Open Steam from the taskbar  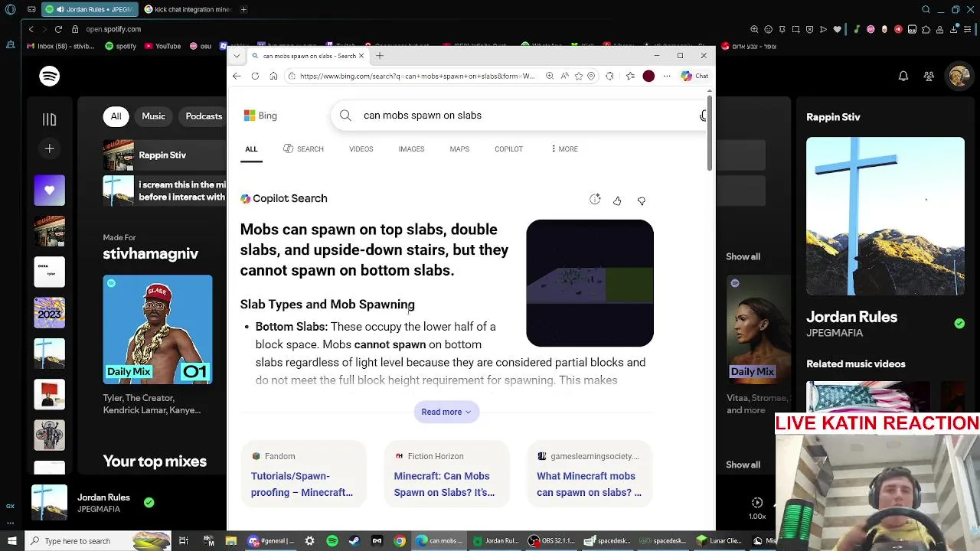pyautogui.click(x=354, y=541)
